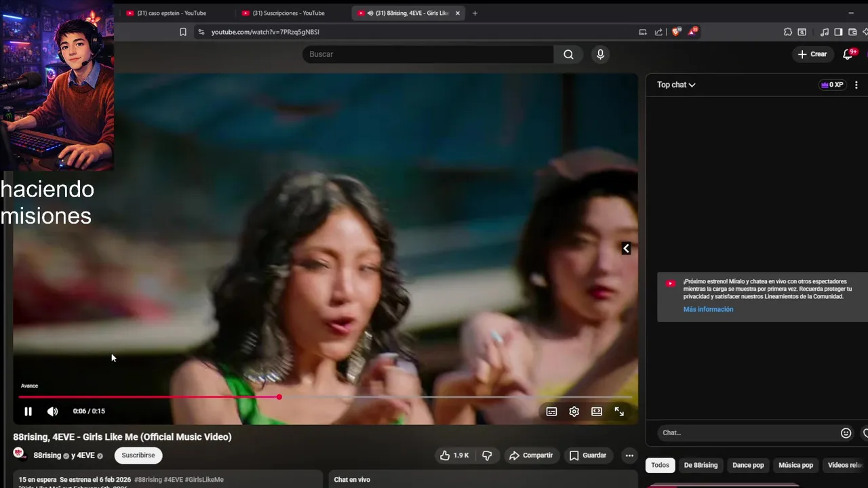Open a new browser tab with plus
The height and width of the screenshot is (488, 868).
pyautogui.click(x=475, y=13)
